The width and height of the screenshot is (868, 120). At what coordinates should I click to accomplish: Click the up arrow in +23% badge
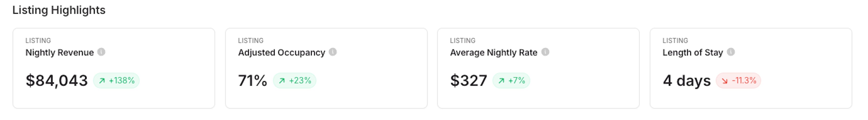coord(282,81)
